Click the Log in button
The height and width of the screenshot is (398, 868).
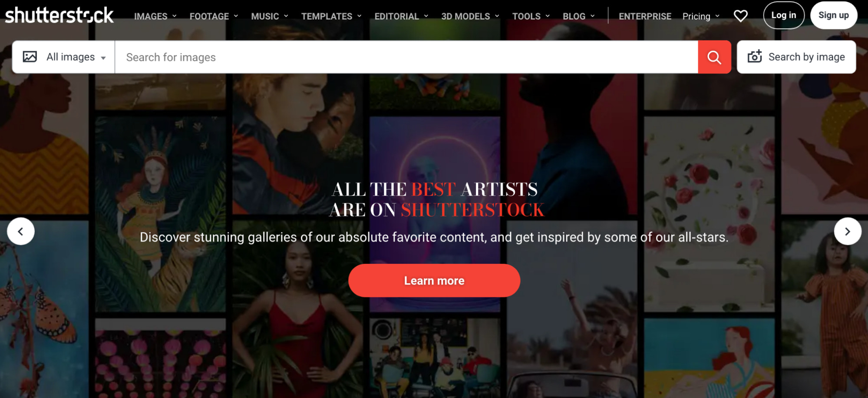[784, 15]
